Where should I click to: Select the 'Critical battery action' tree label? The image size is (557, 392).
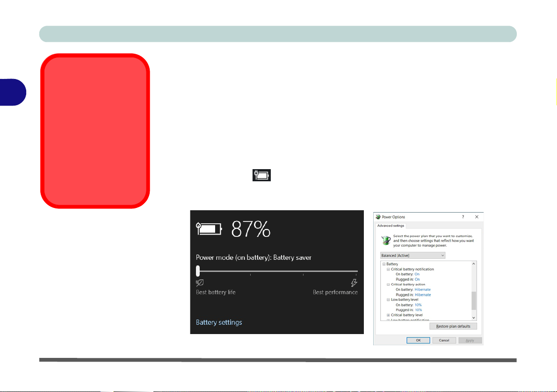pos(408,285)
